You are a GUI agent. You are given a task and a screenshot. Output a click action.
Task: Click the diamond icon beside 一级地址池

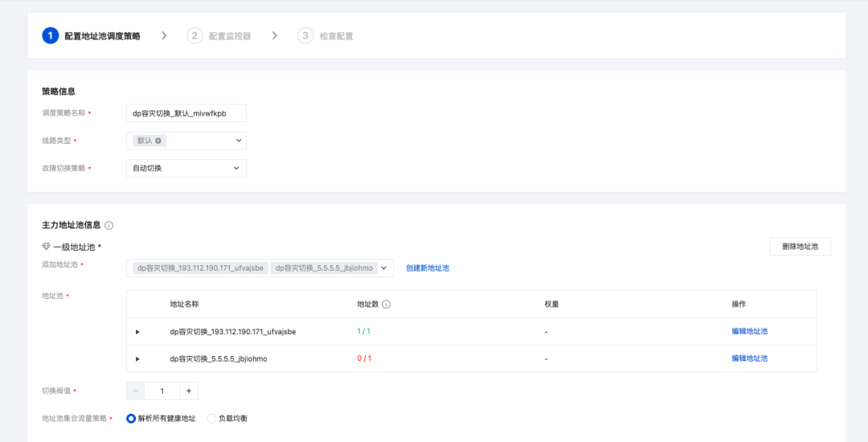click(x=47, y=246)
